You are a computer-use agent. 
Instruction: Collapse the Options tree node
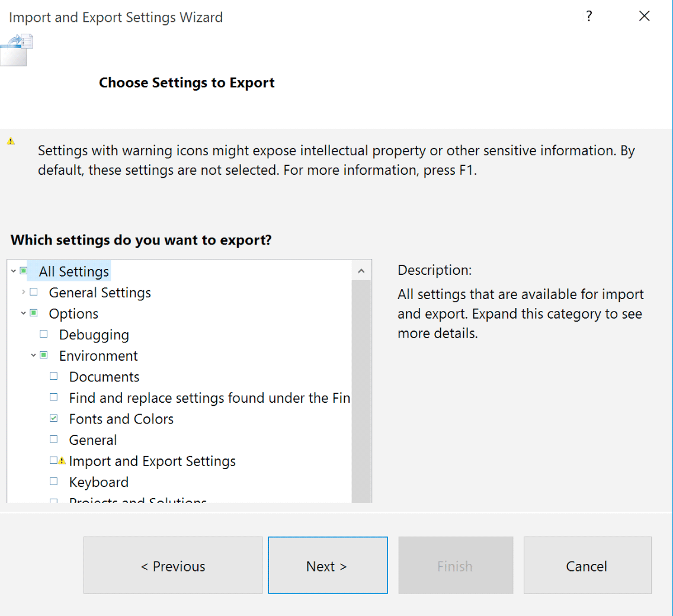[x=24, y=313]
